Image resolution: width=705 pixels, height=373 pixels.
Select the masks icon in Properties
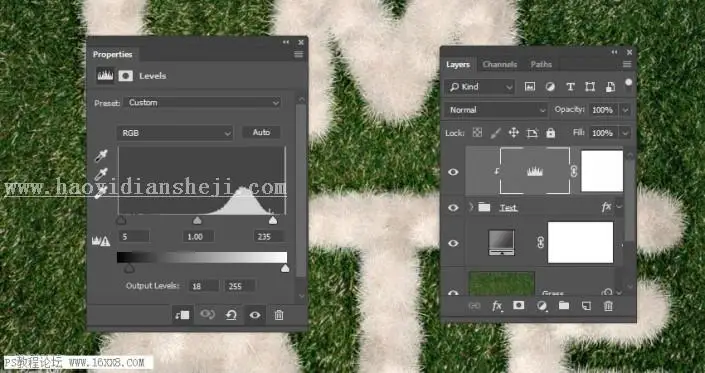125,76
